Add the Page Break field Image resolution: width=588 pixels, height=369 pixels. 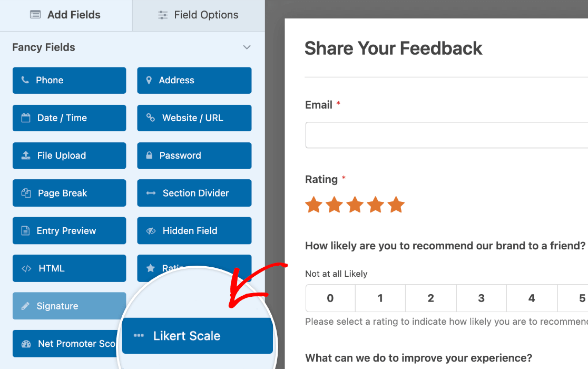tap(69, 193)
